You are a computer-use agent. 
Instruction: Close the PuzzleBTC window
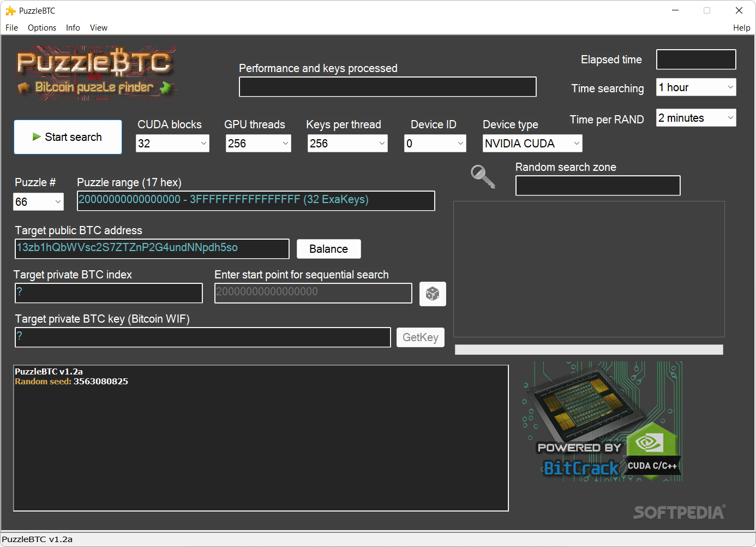(739, 10)
